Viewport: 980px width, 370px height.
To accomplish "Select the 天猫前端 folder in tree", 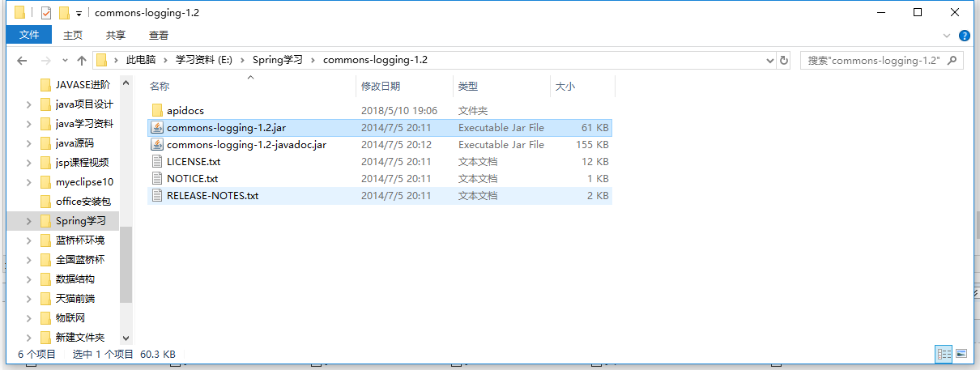I will [x=75, y=299].
